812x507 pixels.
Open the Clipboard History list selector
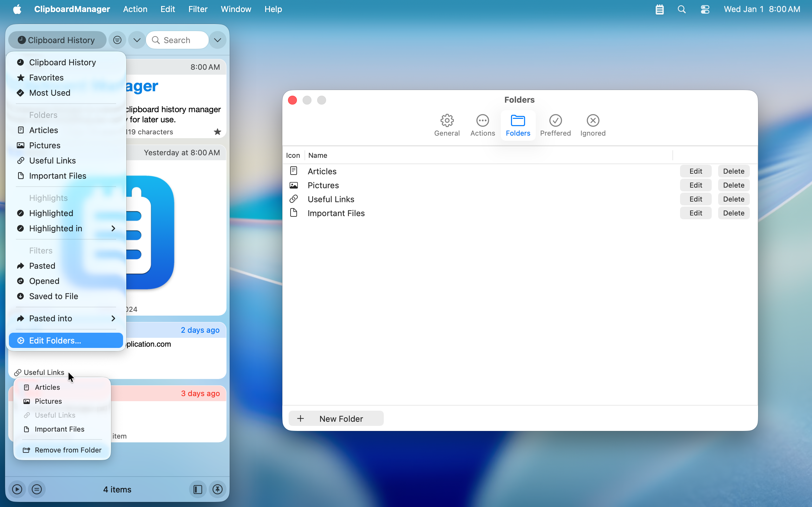pyautogui.click(x=57, y=40)
